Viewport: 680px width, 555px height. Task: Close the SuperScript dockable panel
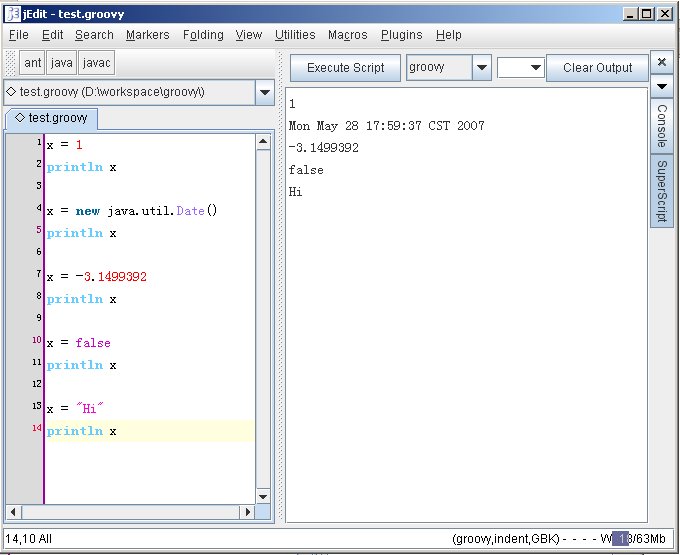tap(662, 62)
